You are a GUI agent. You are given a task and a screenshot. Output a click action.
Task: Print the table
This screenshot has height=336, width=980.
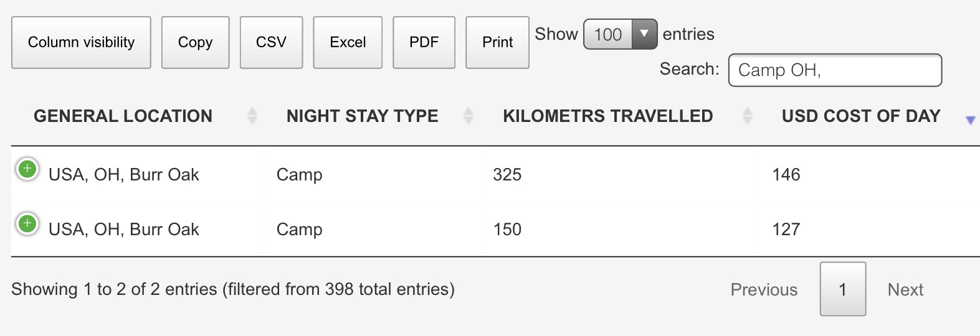497,42
